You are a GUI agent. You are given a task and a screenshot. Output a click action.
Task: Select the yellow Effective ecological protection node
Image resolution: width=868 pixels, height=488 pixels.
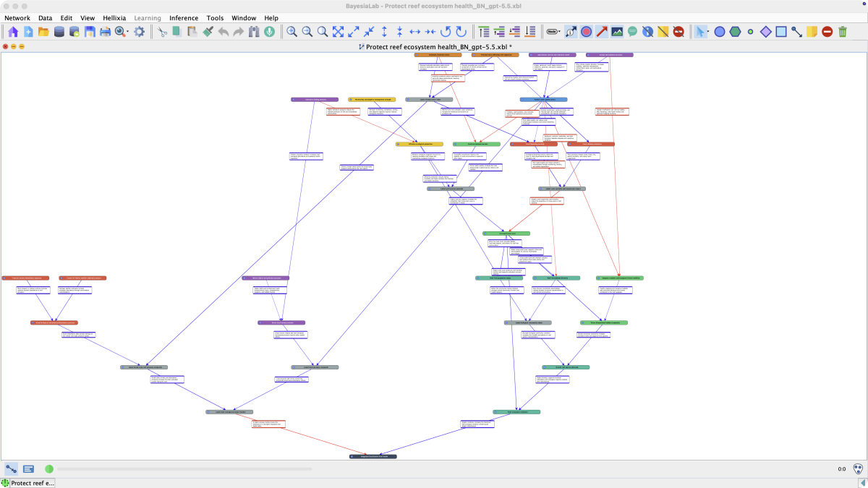point(420,144)
